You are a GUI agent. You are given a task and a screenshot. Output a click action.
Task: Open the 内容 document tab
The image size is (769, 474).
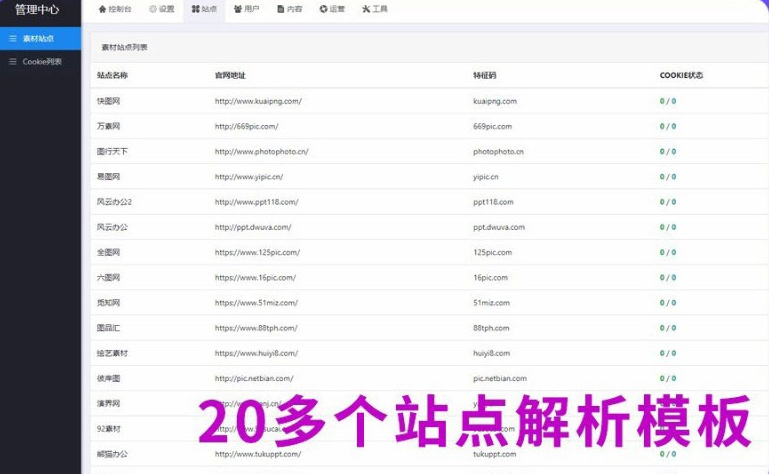pyautogui.click(x=289, y=9)
